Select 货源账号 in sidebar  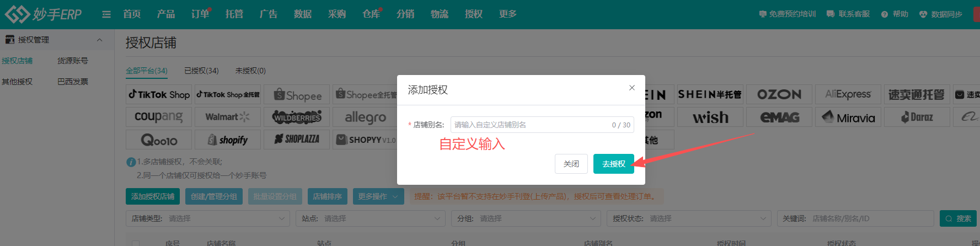(x=73, y=61)
